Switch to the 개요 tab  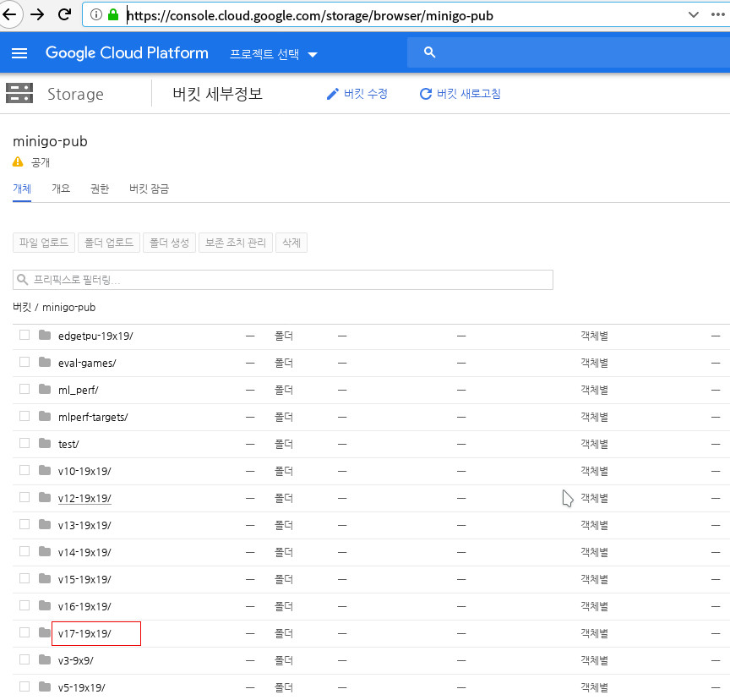61,189
